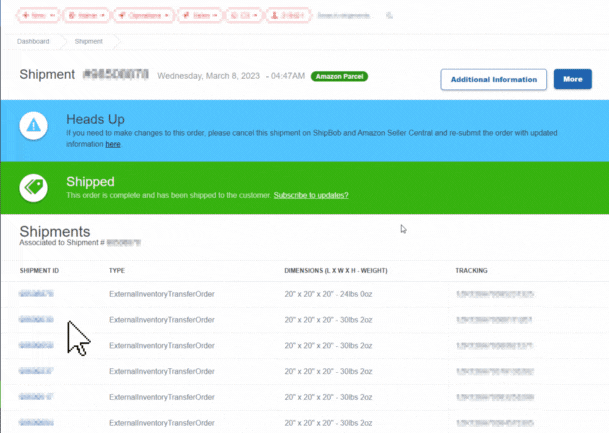Click the Tracking column header
This screenshot has width=609, height=433.
tap(472, 271)
